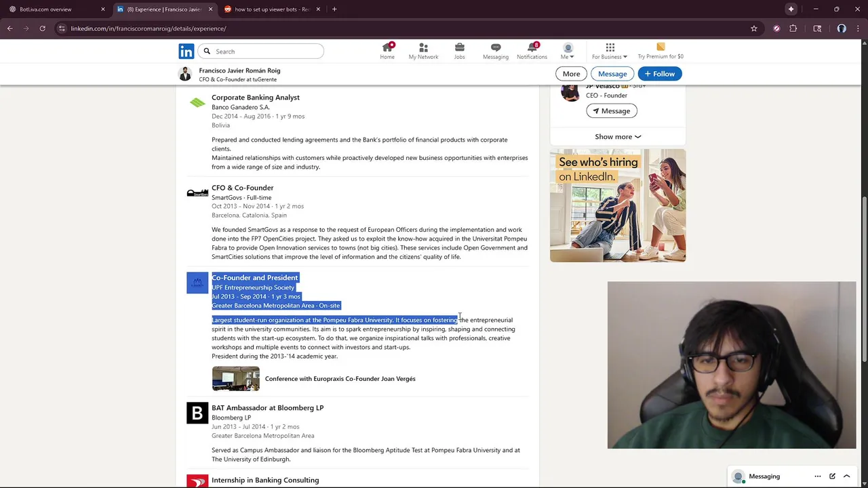The height and width of the screenshot is (488, 868).
Task: Open My Network icon
Action: 423,52
